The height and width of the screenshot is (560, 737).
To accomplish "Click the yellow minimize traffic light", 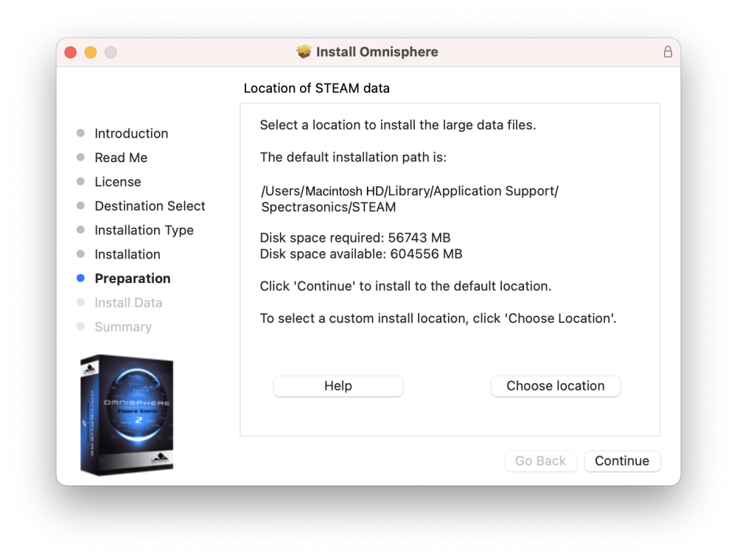I will (x=90, y=52).
